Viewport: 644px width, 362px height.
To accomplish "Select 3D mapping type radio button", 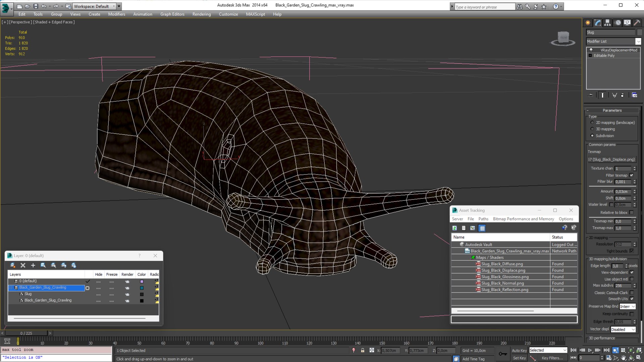I will (592, 129).
